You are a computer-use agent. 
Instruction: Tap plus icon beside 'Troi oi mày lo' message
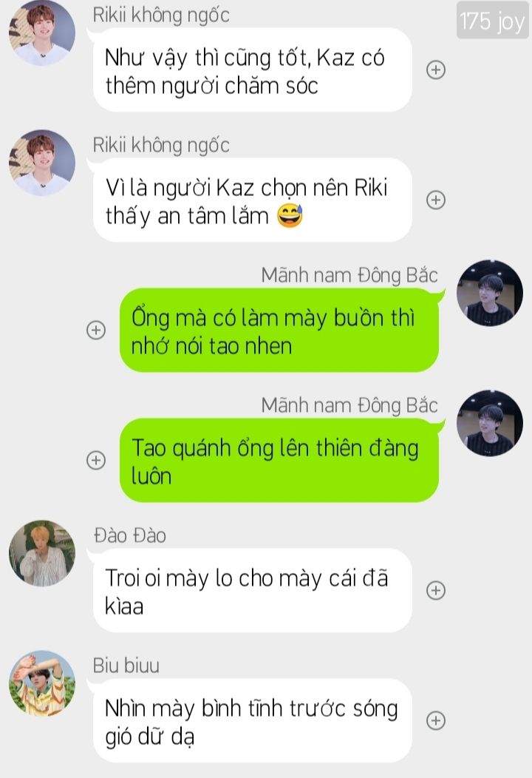click(x=436, y=590)
